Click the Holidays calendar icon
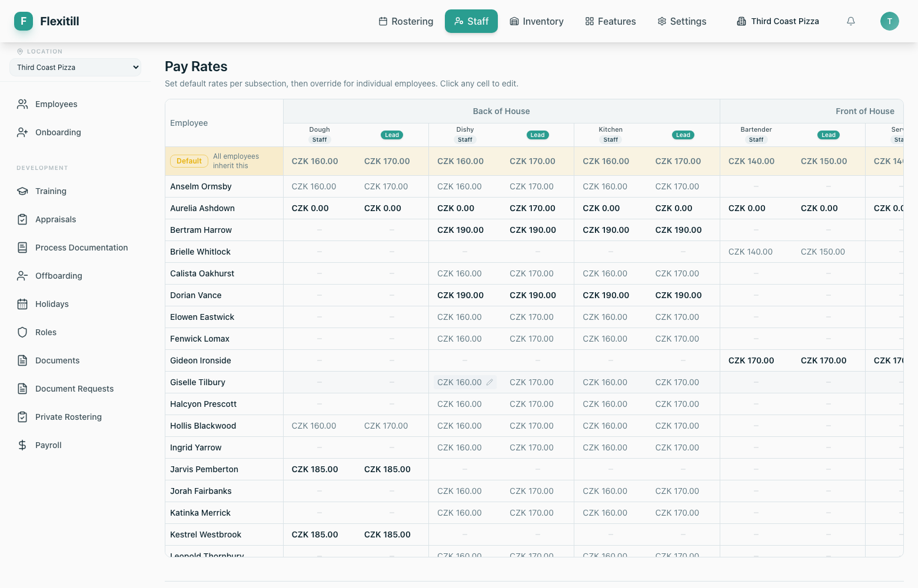Viewport: 918px width, 588px height. coord(22,304)
